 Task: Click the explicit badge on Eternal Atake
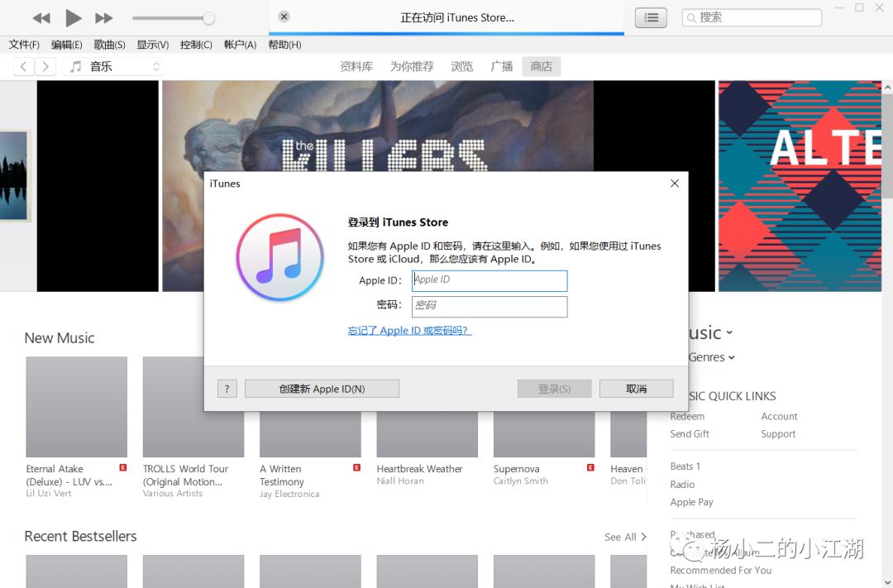122,467
